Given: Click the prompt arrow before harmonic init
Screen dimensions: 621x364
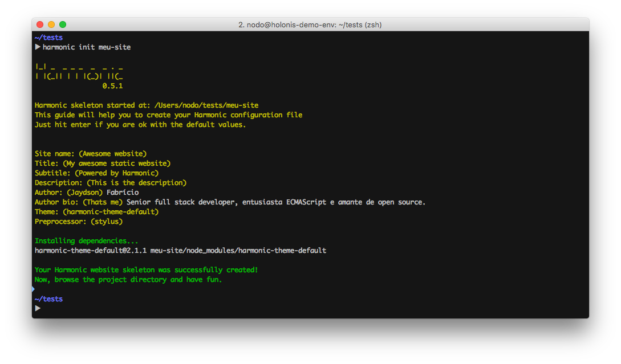Looking at the screenshot, I should [38, 47].
